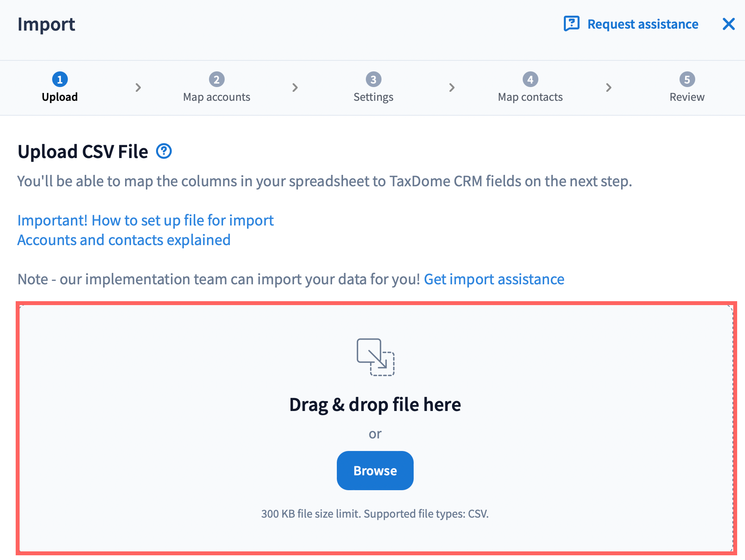
Task: Select step 1 circle icon for Upload
Action: (x=60, y=80)
